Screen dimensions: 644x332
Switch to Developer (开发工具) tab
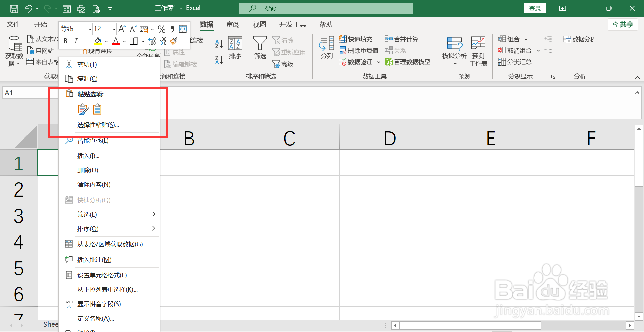click(292, 24)
